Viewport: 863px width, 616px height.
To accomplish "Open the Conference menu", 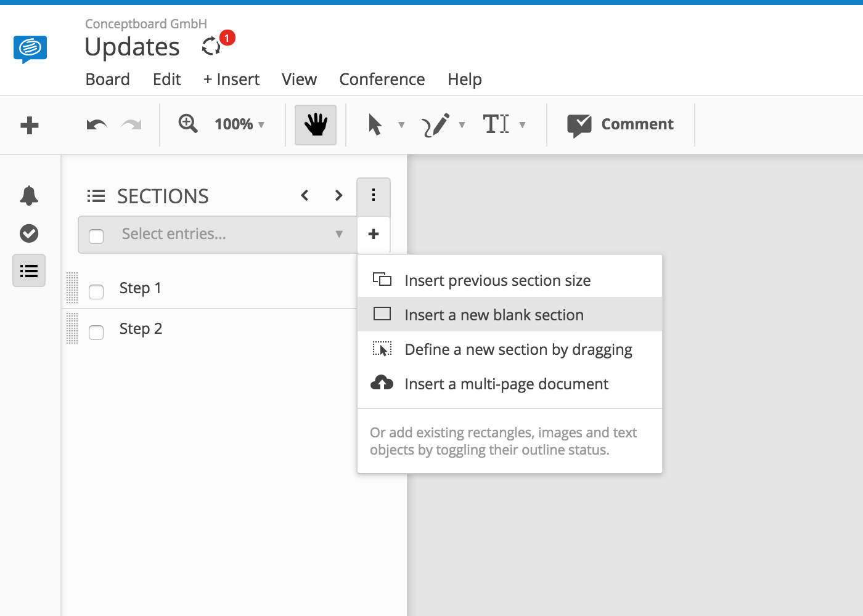I will click(x=382, y=79).
